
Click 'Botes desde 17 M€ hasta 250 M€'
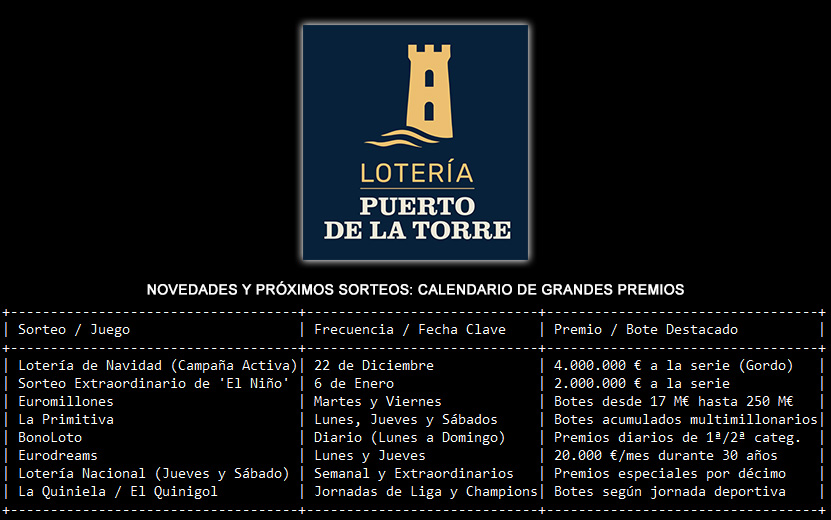(673, 402)
